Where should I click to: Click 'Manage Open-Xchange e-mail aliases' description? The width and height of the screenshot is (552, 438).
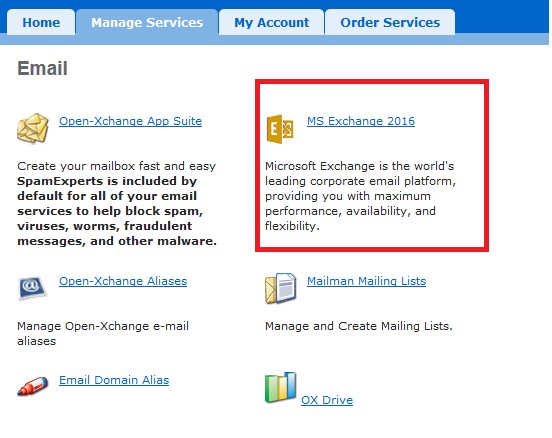pos(103,333)
